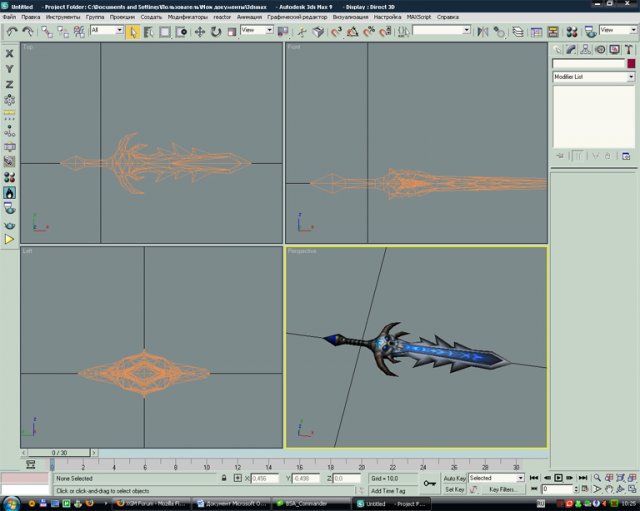
Task: Toggle the Auto Key button
Action: click(x=454, y=478)
